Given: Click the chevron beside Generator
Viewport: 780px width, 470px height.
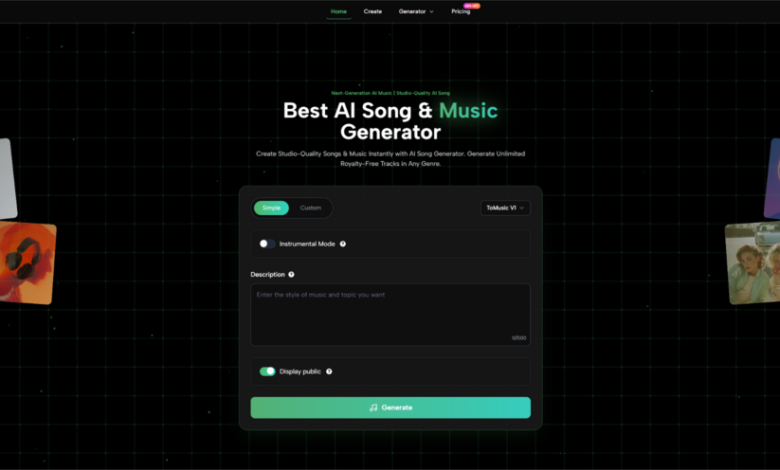Looking at the screenshot, I should [x=431, y=11].
